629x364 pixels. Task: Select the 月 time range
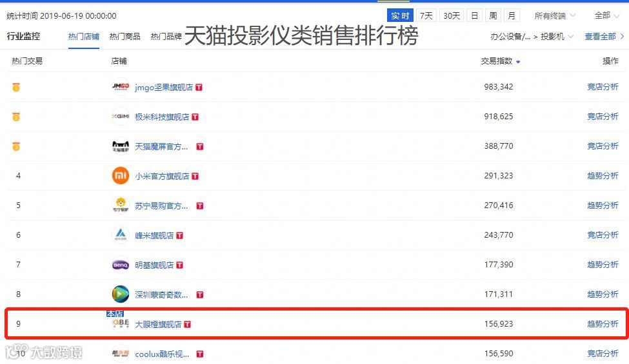coord(512,15)
